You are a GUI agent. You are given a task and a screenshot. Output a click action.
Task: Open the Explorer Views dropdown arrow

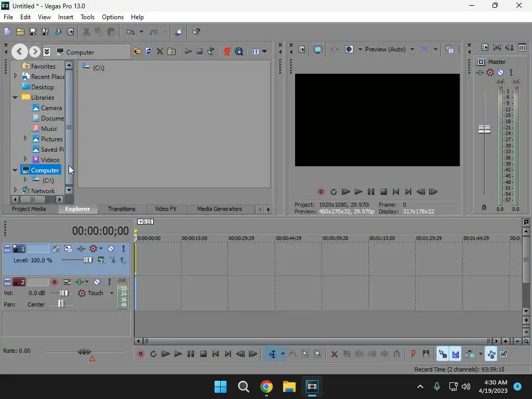point(264,51)
